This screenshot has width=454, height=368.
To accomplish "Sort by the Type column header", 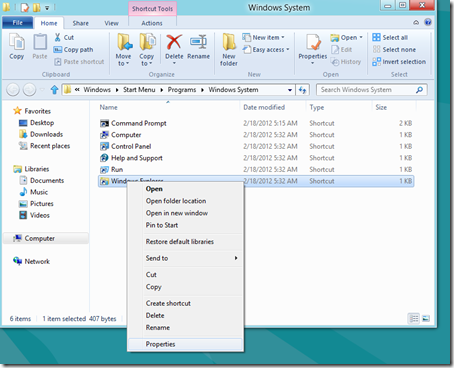I will coord(317,107).
